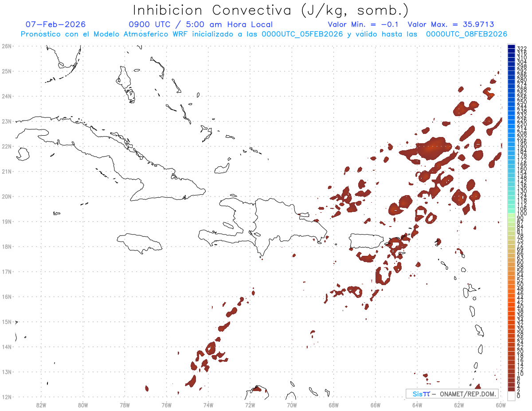Image resolution: width=532 pixels, height=411 pixels.
Task: Click the '76W' longitude label
Action: pos(167,404)
